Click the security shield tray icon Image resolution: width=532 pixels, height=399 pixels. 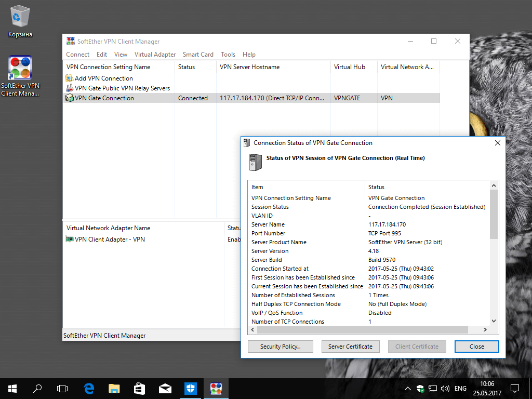point(420,389)
